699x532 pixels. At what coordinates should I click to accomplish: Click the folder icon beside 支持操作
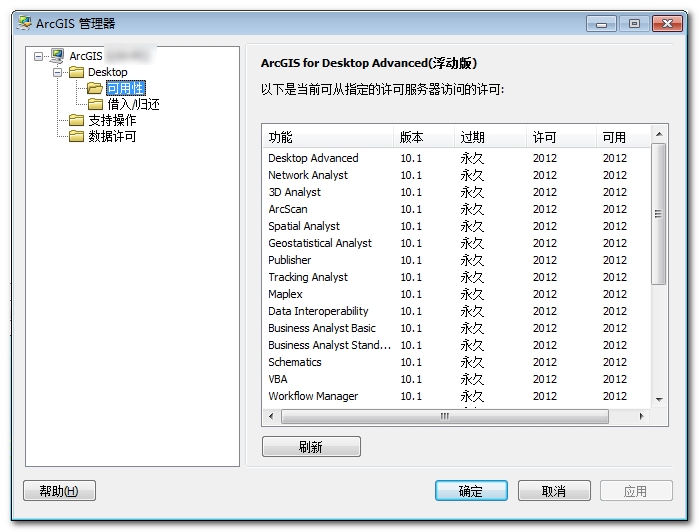[76, 120]
